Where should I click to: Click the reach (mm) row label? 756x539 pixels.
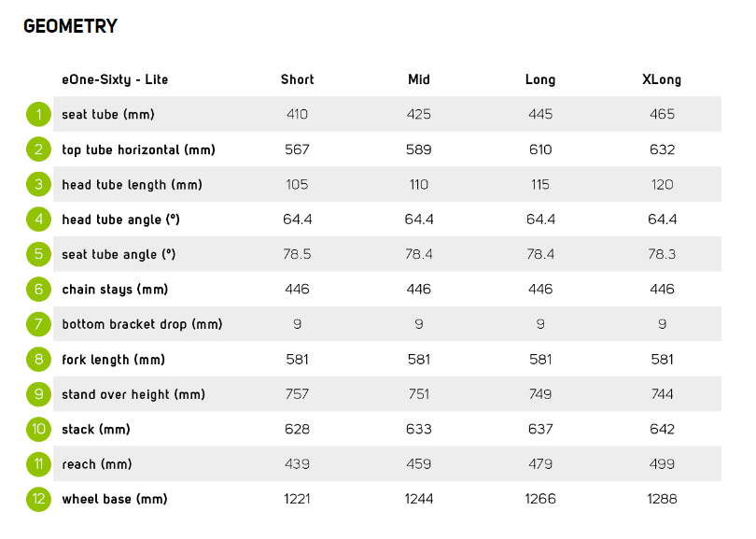(97, 464)
